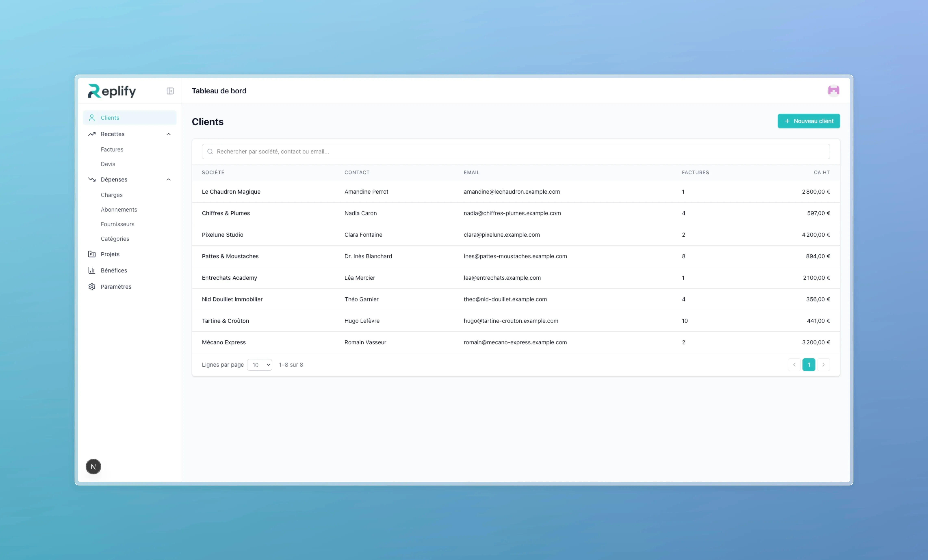Collapse the Dépenses section chevron
The height and width of the screenshot is (560, 928).
pyautogui.click(x=168, y=179)
